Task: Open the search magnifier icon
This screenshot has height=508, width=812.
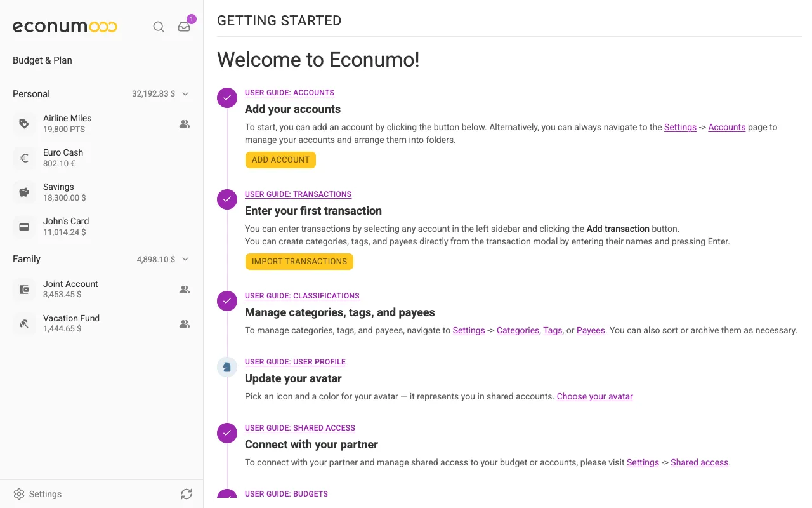Action: pos(159,27)
